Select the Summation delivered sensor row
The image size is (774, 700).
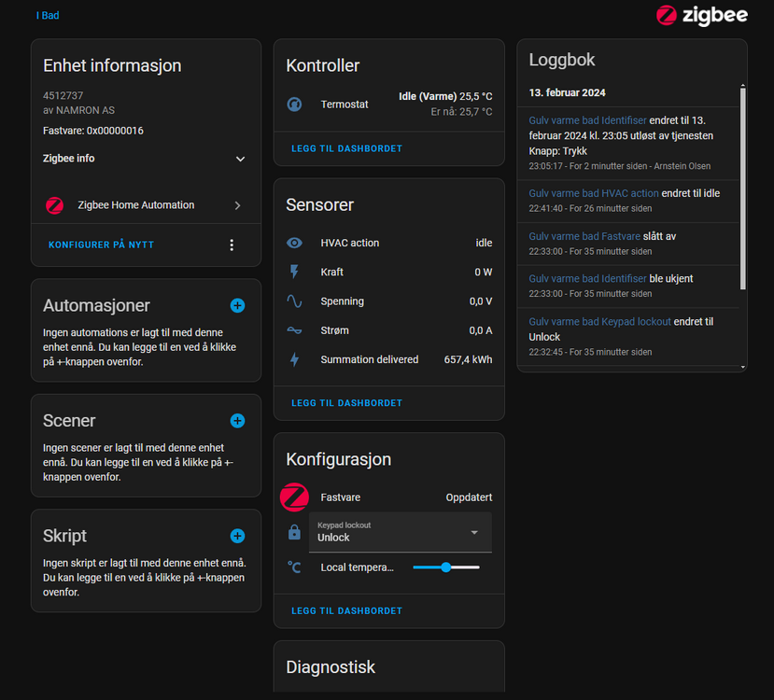[388, 359]
